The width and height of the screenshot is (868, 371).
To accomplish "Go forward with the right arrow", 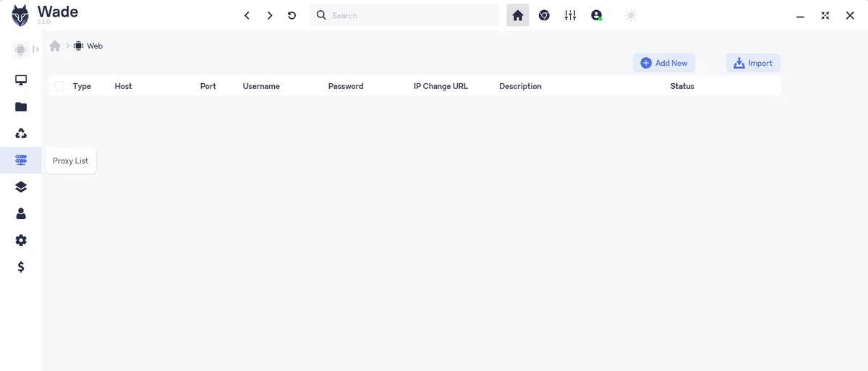I will [270, 15].
